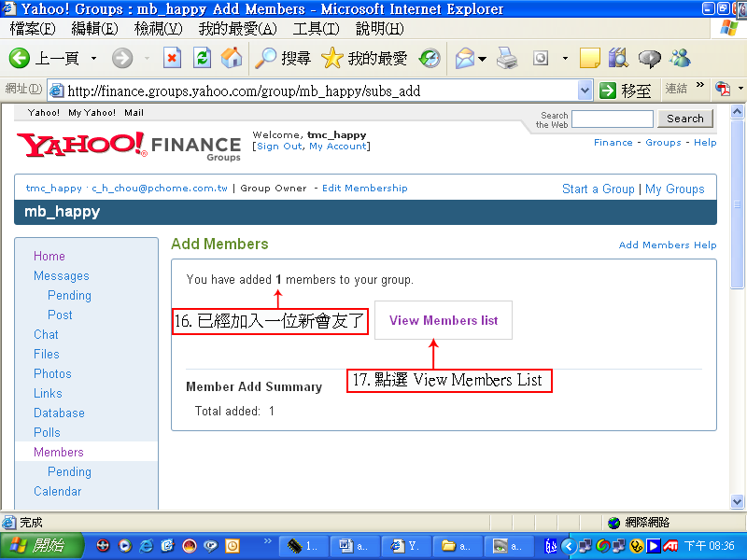
Task: Open Database in the left sidebar
Action: [59, 413]
